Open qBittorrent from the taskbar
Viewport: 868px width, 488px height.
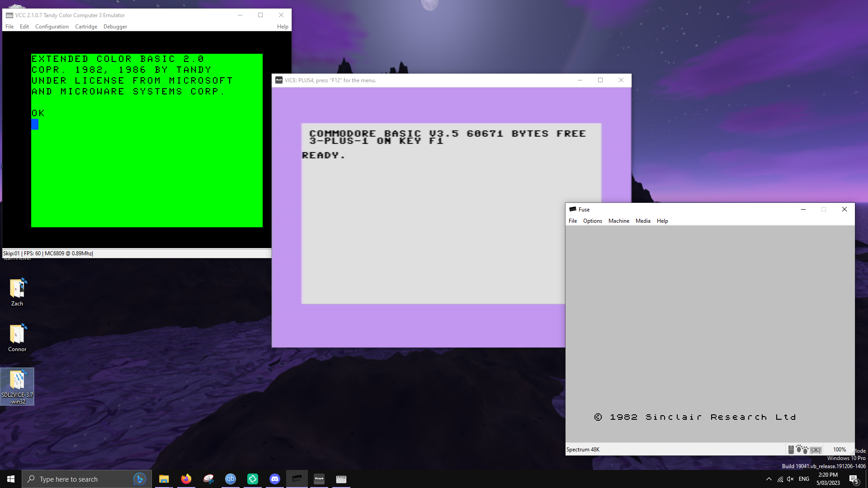pyautogui.click(x=231, y=479)
